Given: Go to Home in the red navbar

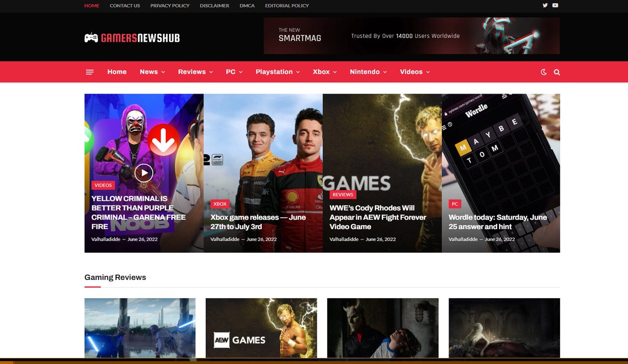Looking at the screenshot, I should coord(117,72).
